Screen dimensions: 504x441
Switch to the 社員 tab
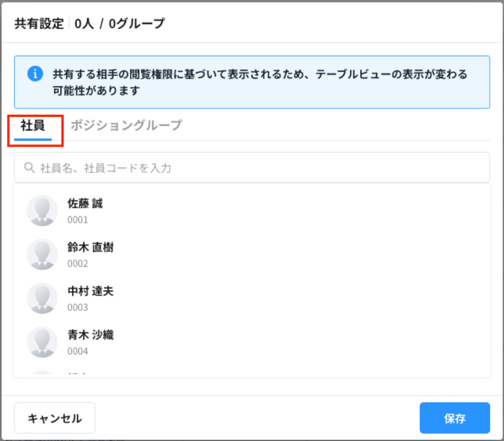click(x=33, y=126)
